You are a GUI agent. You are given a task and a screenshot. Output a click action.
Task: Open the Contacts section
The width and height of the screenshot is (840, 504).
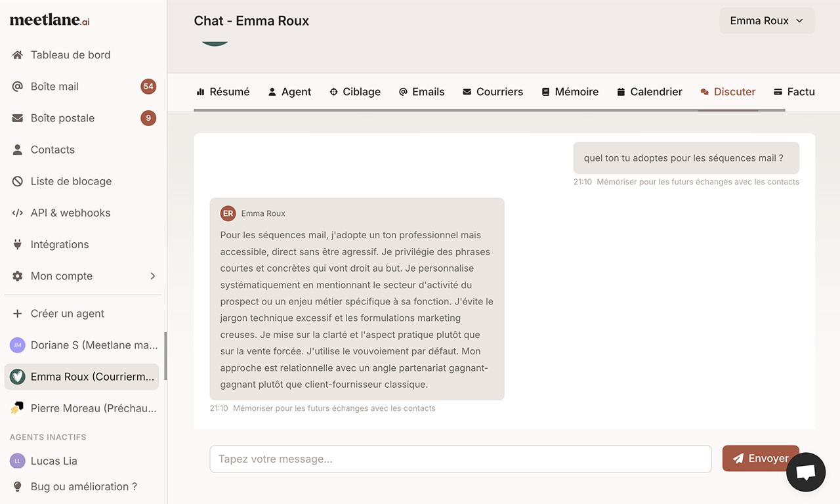[52, 149]
